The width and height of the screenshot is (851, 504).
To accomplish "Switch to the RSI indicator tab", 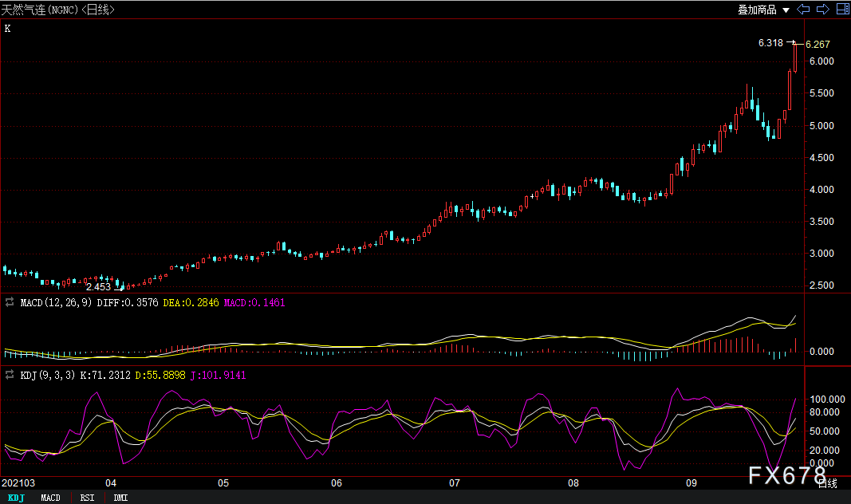I will coord(87,498).
